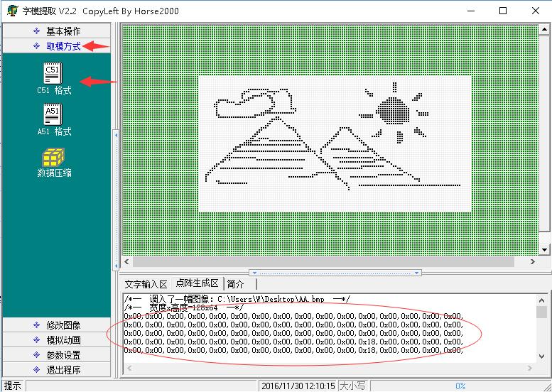Minimize the 字模提取 window
The image size is (552, 392).
point(471,11)
